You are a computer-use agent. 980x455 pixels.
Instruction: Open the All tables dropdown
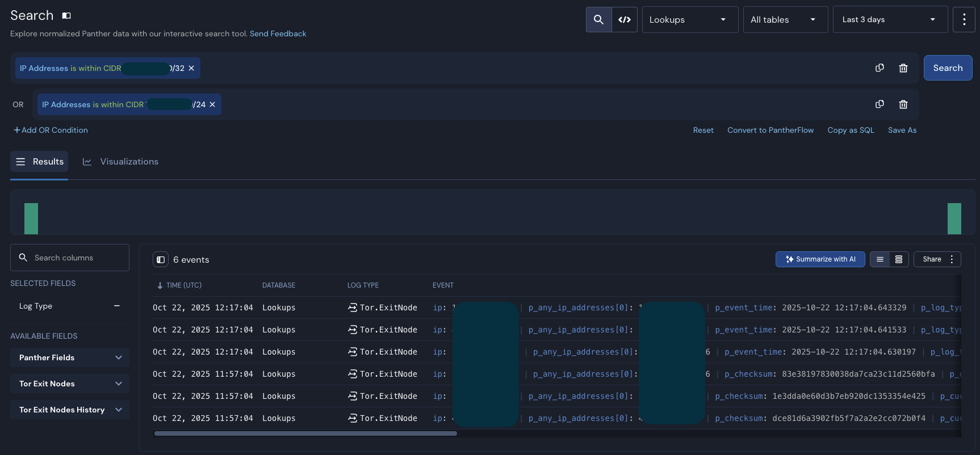[785, 20]
